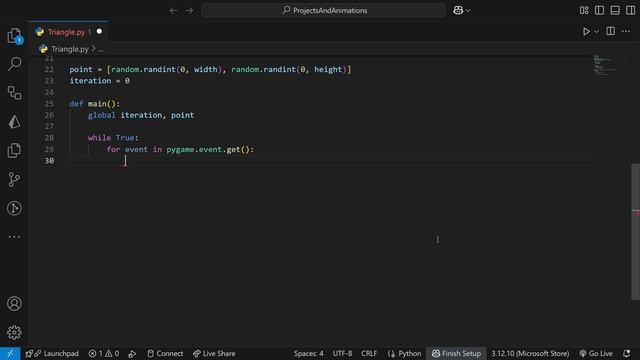
Task: Open the Copilot chat icon in title bar
Action: [458, 10]
